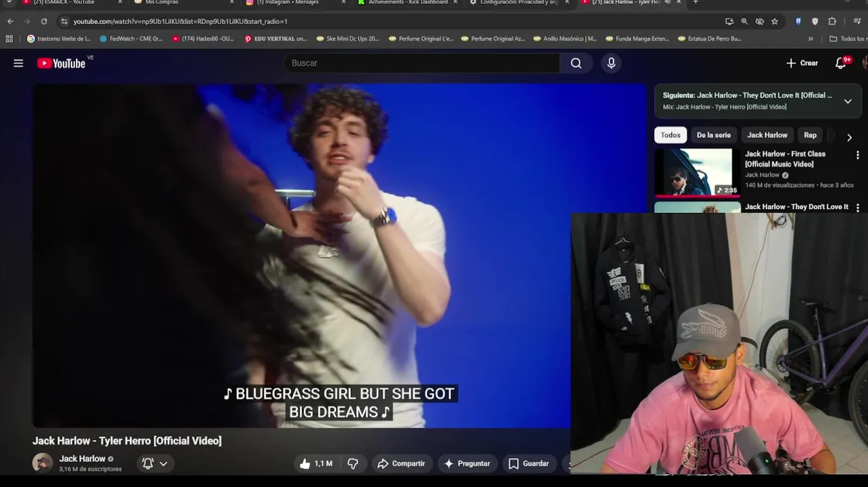
Task: Click the video title Tyler Herro Official Video
Action: 127,440
